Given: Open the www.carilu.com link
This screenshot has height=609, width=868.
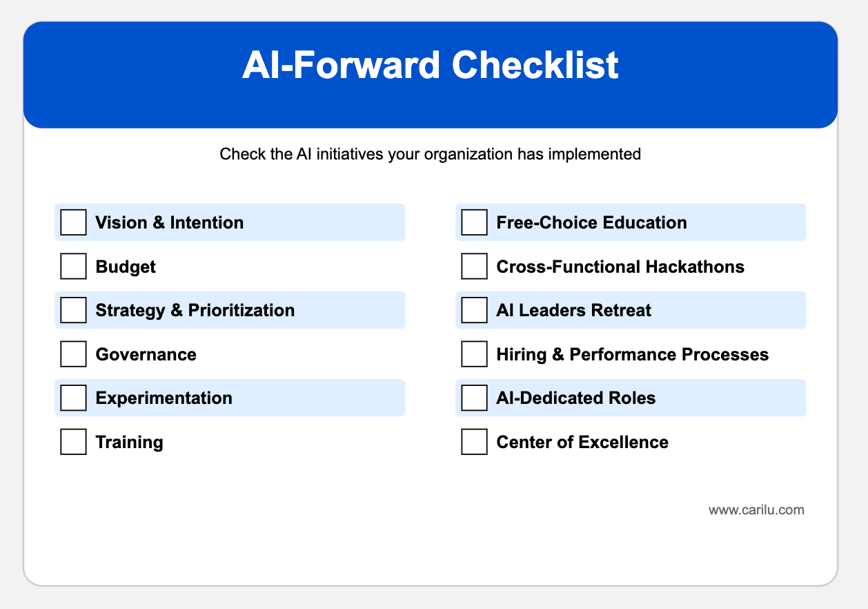Looking at the screenshot, I should click(x=756, y=510).
